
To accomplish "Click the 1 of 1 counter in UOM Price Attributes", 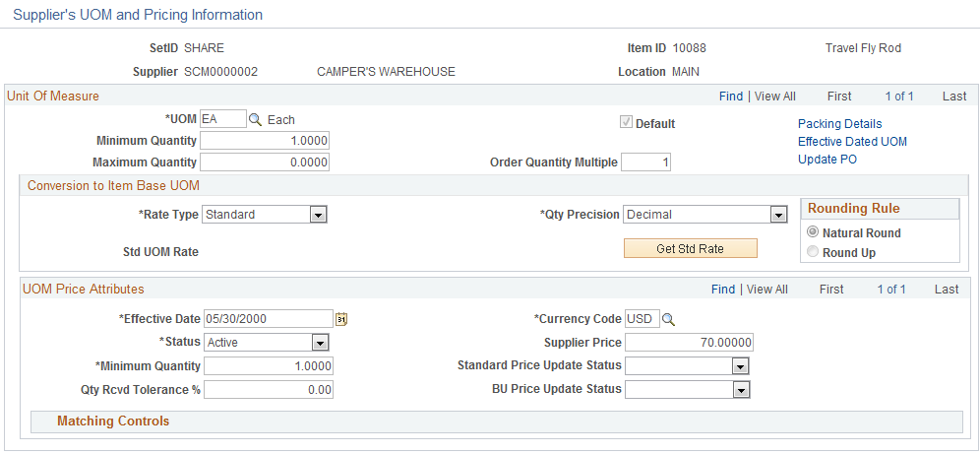I will (891, 289).
